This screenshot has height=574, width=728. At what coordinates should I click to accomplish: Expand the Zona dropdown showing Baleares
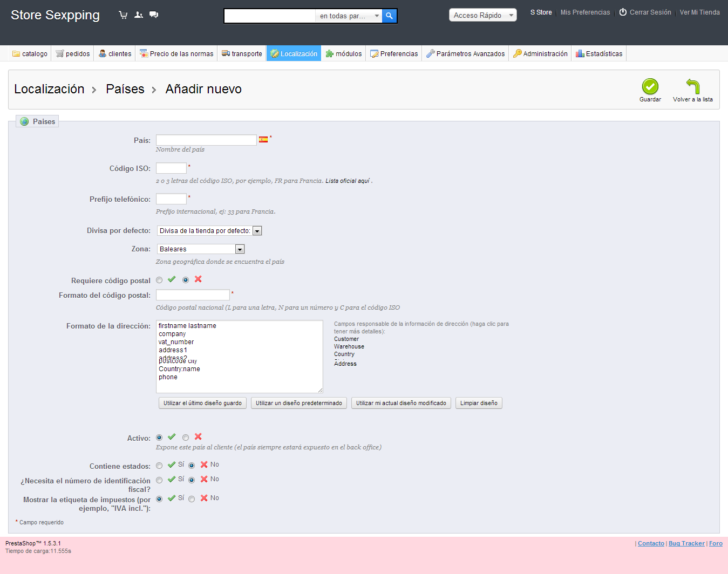(x=201, y=249)
